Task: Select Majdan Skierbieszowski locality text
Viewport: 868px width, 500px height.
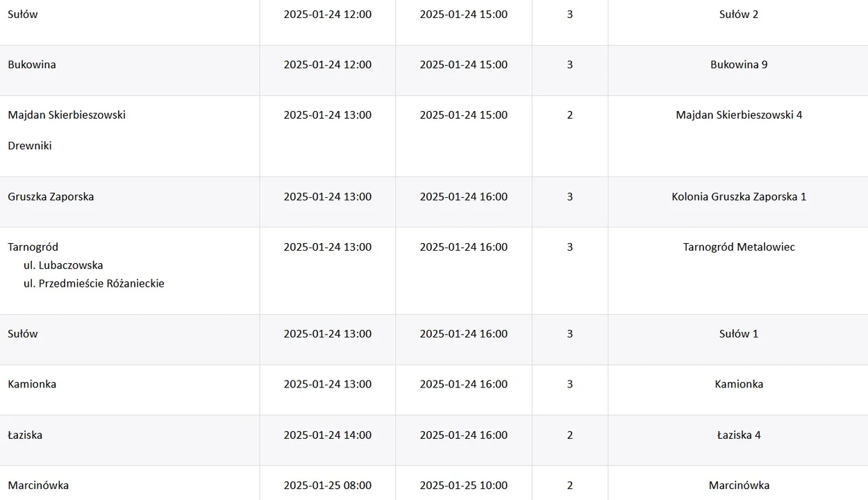Action: click(67, 115)
